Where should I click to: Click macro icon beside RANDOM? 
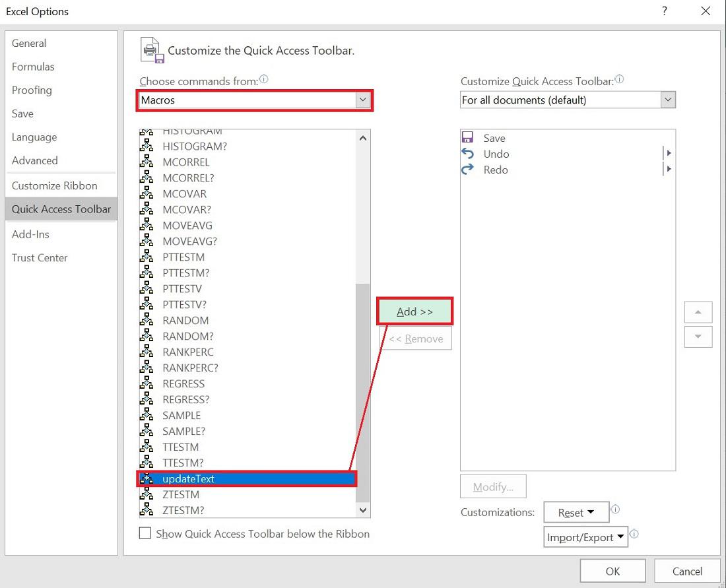point(147,320)
